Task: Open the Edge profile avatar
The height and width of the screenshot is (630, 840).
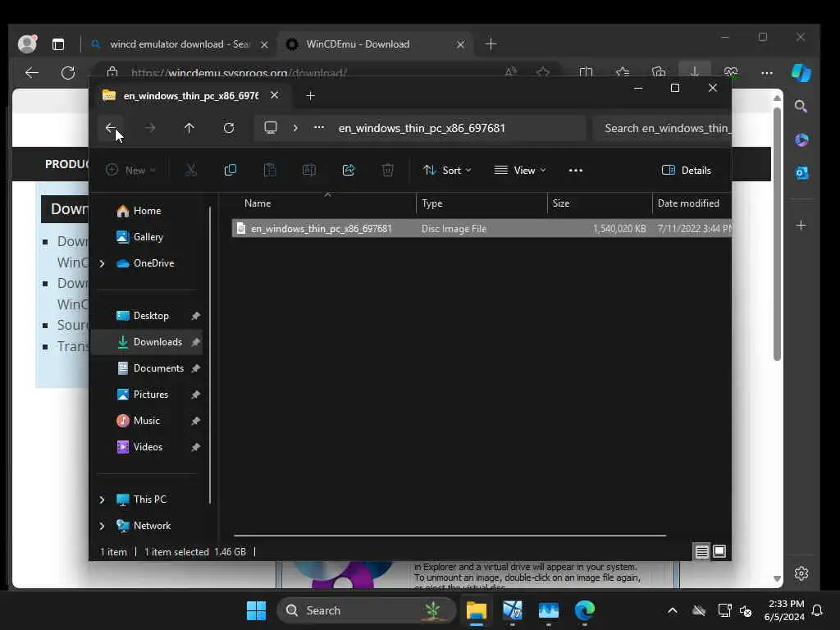Action: [x=27, y=44]
